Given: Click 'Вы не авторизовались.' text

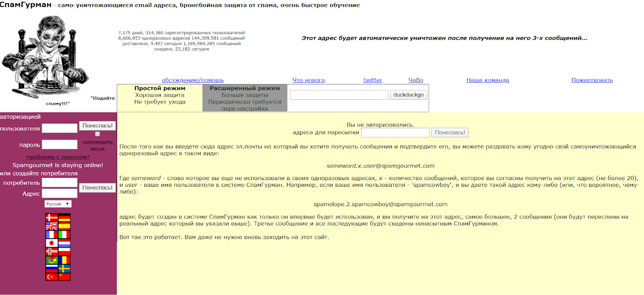Looking at the screenshot, I should (380, 125).
